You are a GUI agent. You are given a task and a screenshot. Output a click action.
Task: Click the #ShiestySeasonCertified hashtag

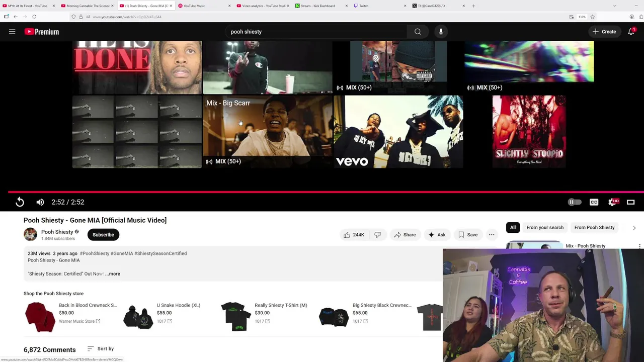[x=160, y=253]
